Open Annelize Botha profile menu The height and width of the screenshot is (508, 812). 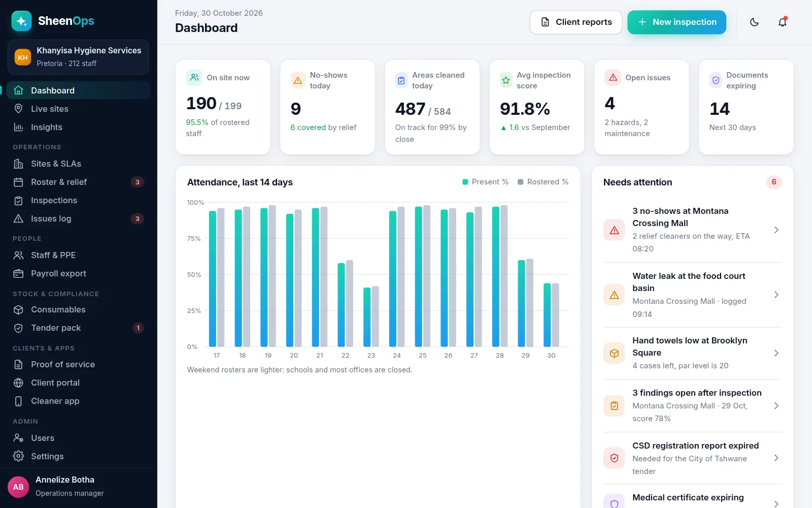78,487
